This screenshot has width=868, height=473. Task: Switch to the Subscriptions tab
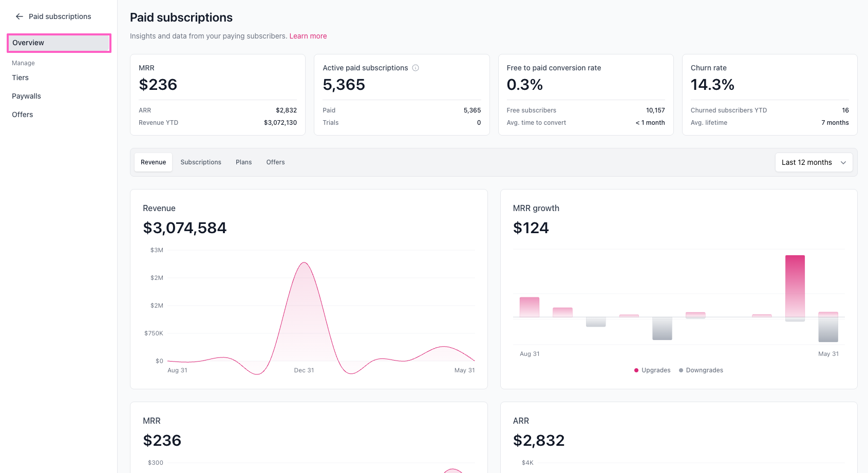[x=201, y=162]
